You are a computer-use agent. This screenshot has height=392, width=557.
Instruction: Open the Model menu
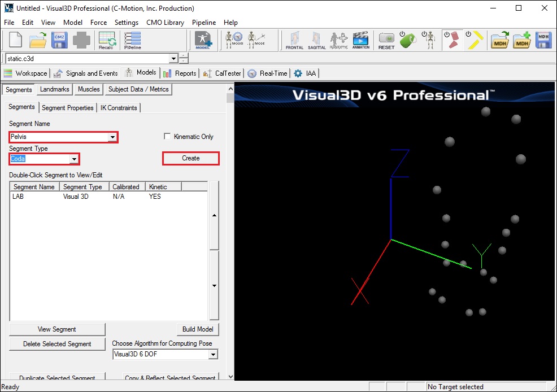coord(73,23)
